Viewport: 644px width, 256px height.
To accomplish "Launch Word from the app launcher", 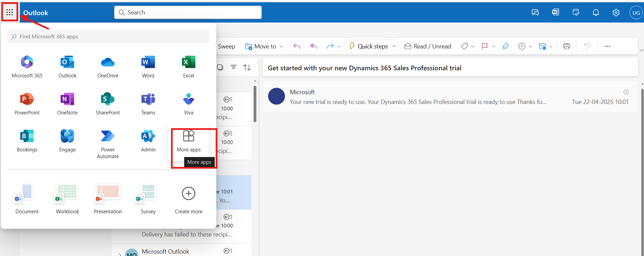I will [148, 66].
